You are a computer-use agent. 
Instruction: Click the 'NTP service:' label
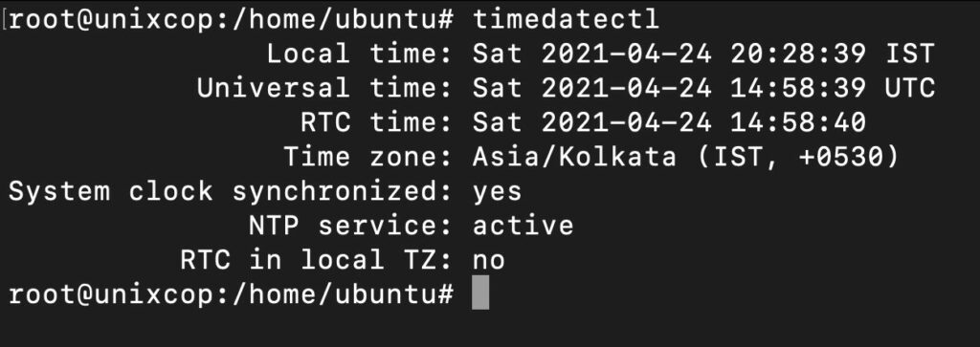[350, 226]
